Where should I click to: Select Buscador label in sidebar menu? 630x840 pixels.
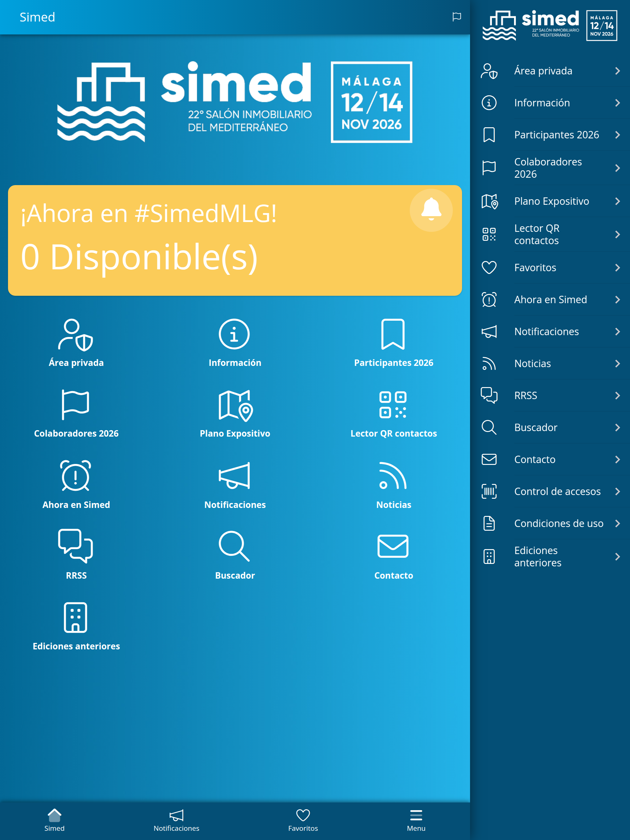536,428
